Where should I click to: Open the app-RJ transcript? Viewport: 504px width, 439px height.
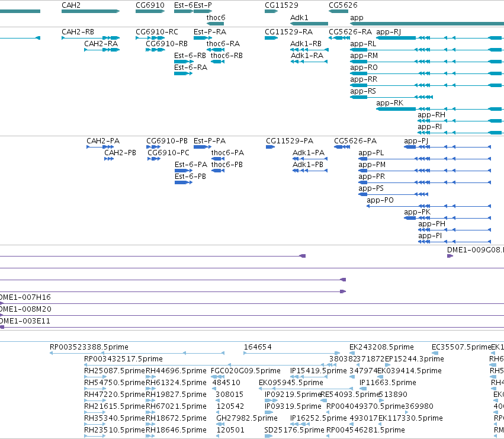(x=440, y=38)
